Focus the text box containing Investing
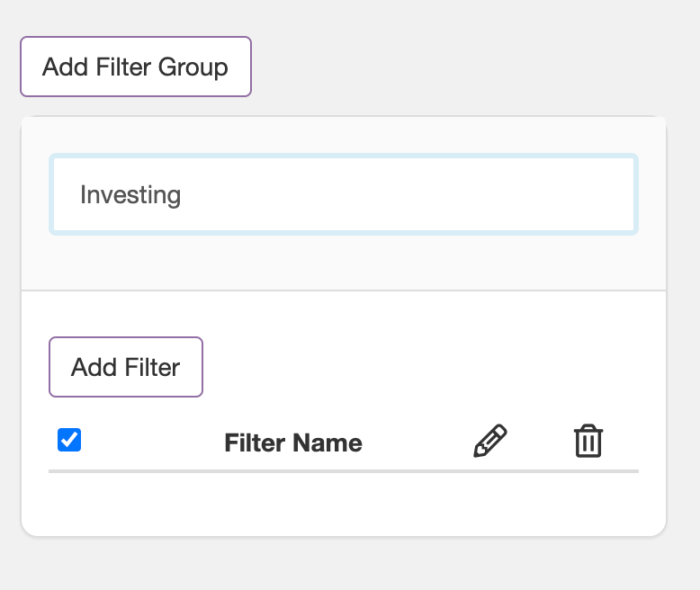Image resolution: width=700 pixels, height=590 pixels. (344, 194)
